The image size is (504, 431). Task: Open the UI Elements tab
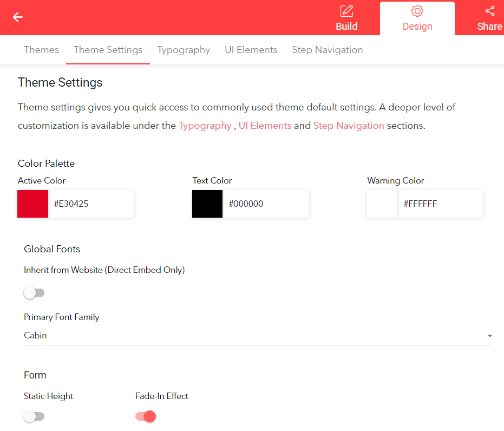(251, 50)
